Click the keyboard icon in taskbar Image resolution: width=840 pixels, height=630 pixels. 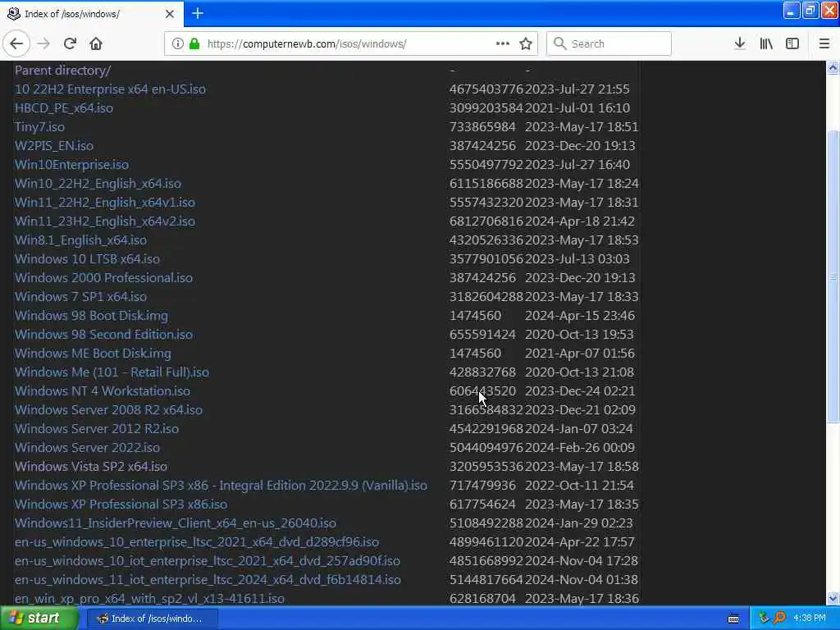tap(733, 619)
